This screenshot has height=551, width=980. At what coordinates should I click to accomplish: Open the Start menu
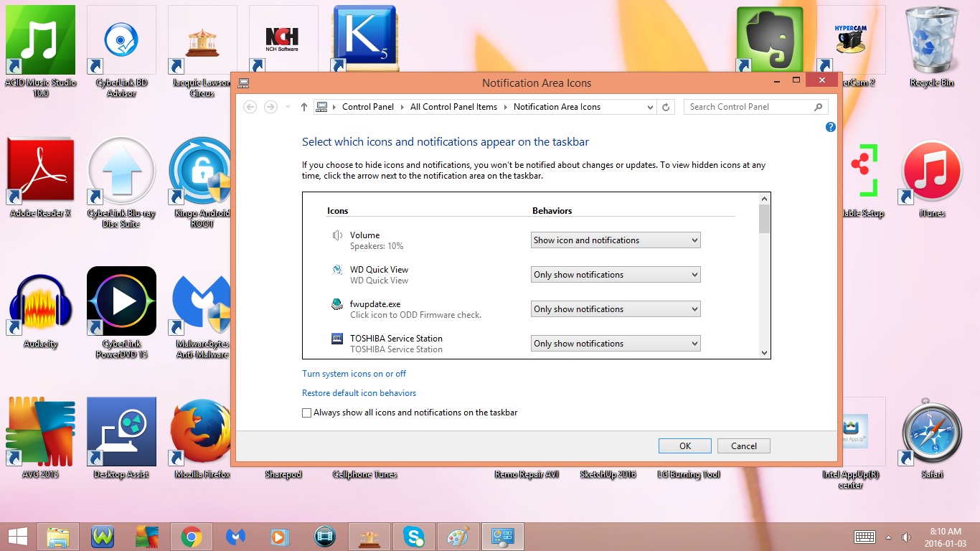click(17, 537)
